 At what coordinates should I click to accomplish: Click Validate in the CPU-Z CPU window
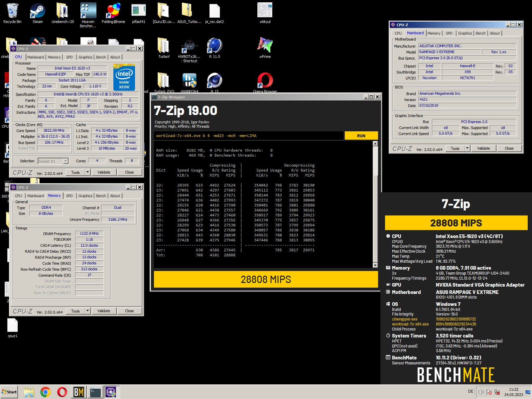pyautogui.click(x=104, y=172)
